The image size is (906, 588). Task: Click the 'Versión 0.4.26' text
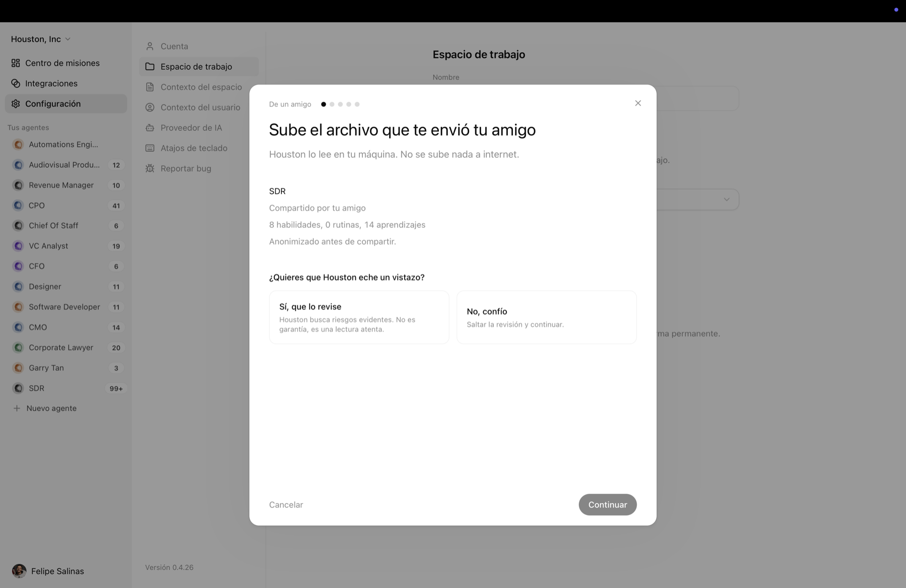pos(169,567)
